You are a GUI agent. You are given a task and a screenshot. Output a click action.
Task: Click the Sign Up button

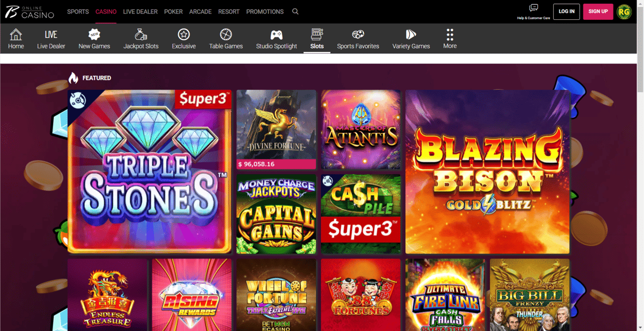(x=598, y=11)
